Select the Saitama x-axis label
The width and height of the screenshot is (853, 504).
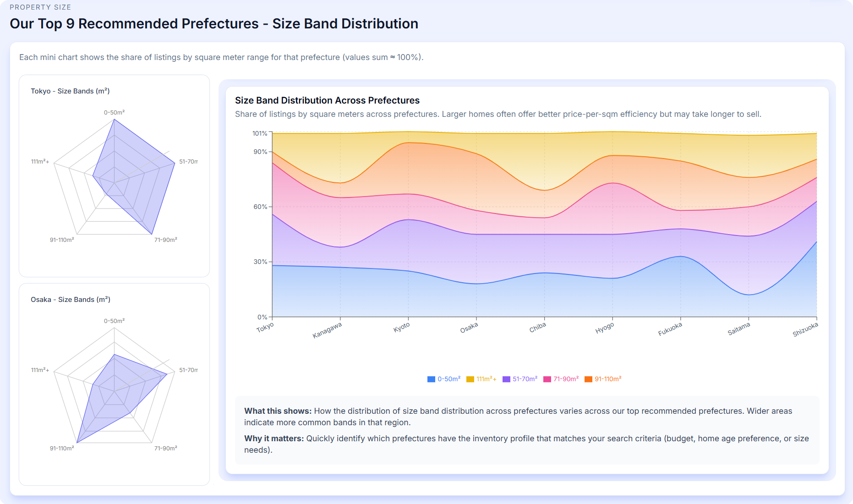tap(739, 329)
